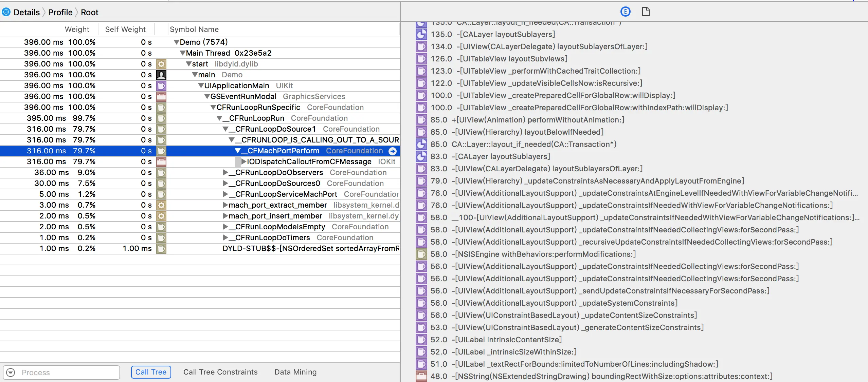Click the icon beside CA::Layer::layout_if_needed 85.0

coord(421,144)
